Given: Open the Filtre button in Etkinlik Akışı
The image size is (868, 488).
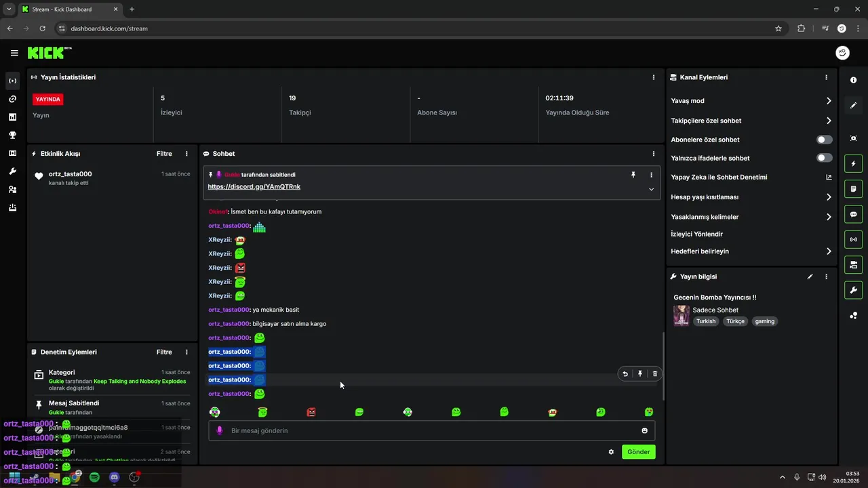Looking at the screenshot, I should (164, 154).
